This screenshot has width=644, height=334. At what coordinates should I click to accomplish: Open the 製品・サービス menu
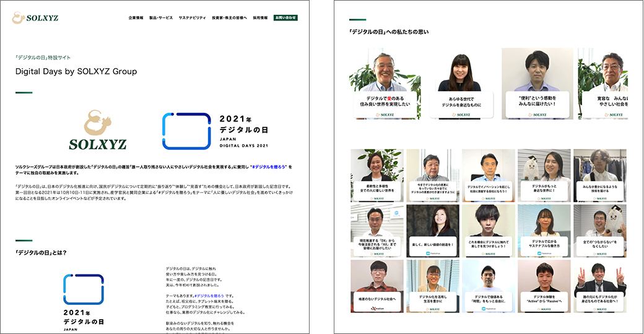pos(161,18)
